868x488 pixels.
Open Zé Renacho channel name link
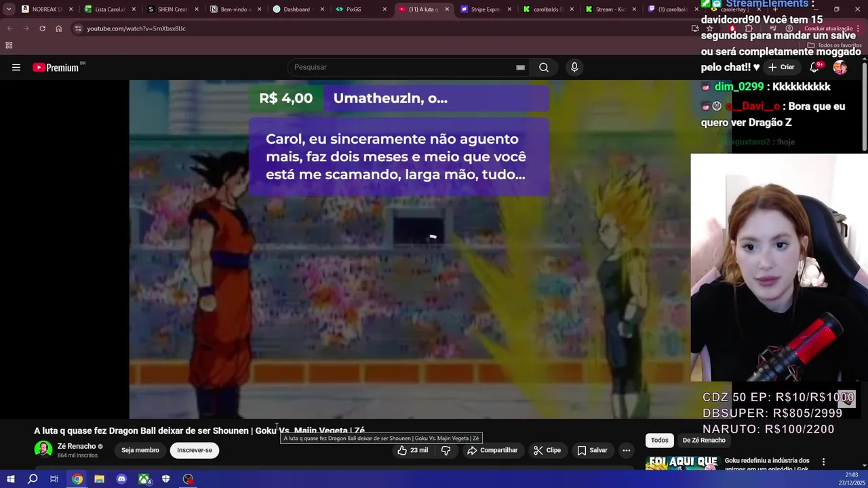(77, 446)
